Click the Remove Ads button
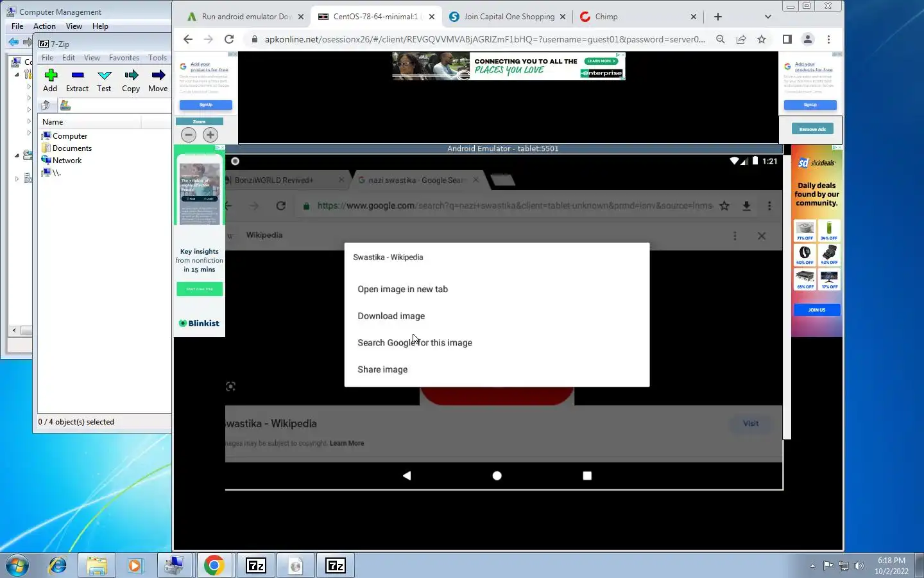 point(812,129)
